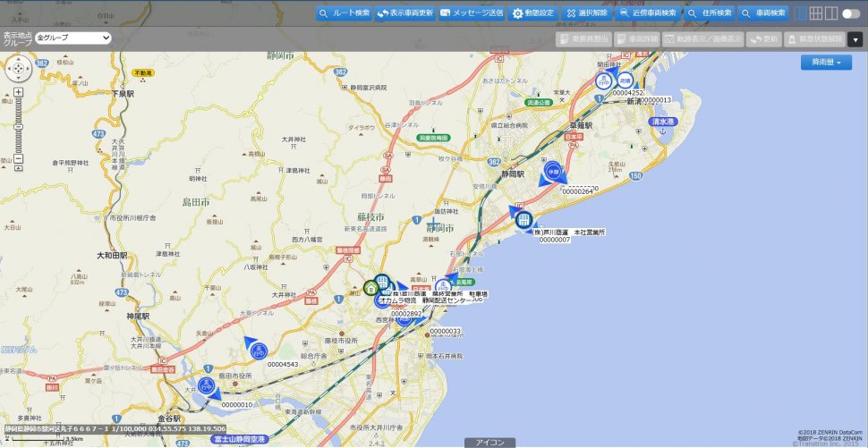868x448 pixels.
Task: Open the 降雨量 rainfall dropdown
Action: [826, 63]
